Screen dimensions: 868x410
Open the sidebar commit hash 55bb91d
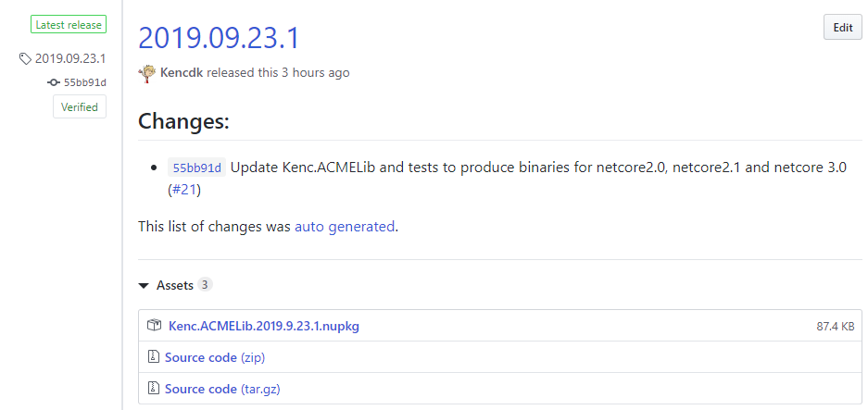tap(84, 82)
